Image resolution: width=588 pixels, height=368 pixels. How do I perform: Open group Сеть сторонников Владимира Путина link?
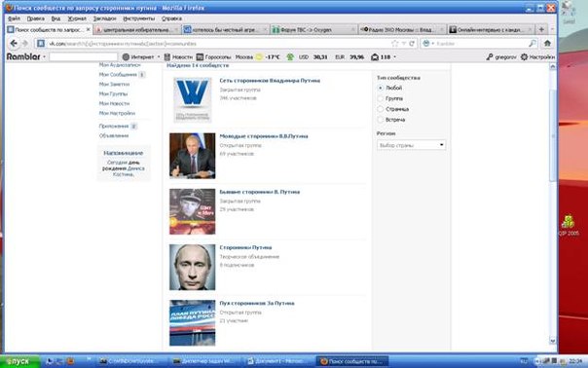pyautogui.click(x=270, y=80)
